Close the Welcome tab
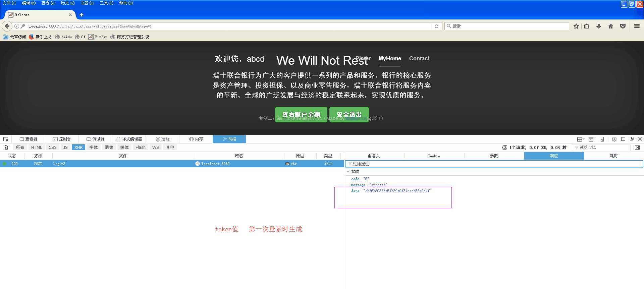The image size is (644, 289). (70, 15)
